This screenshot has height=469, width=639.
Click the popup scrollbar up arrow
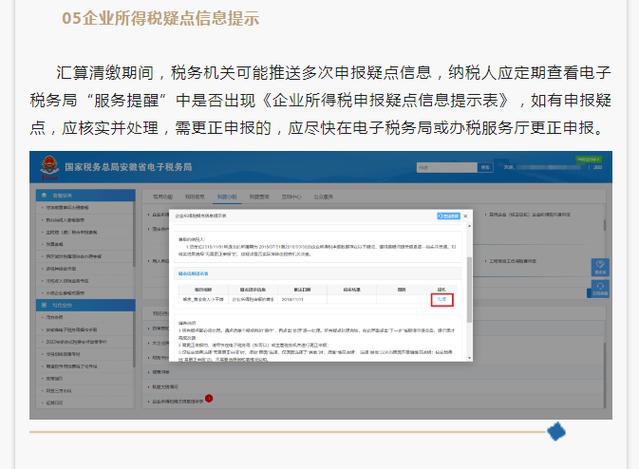click(x=469, y=225)
